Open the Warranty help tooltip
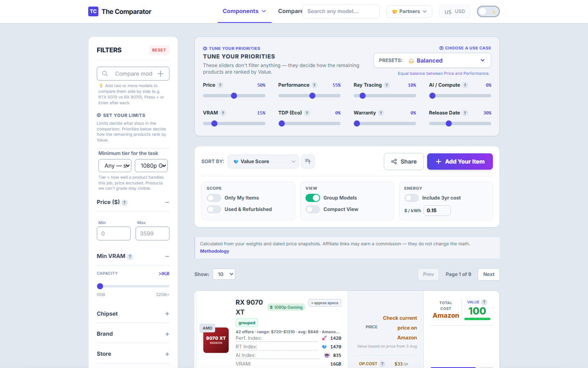Screen dimensions: 588x368 [x=381, y=113]
